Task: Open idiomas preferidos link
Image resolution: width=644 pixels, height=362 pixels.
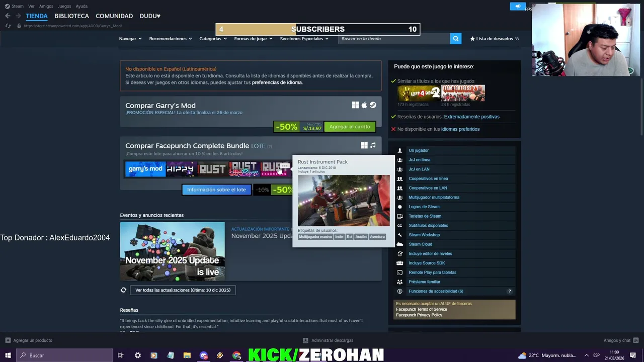Action: pyautogui.click(x=460, y=129)
